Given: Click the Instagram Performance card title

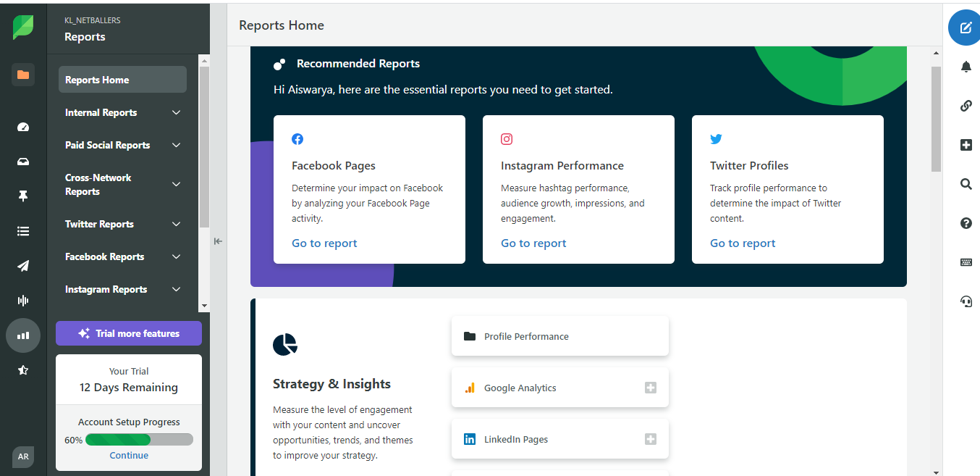Looking at the screenshot, I should [562, 165].
